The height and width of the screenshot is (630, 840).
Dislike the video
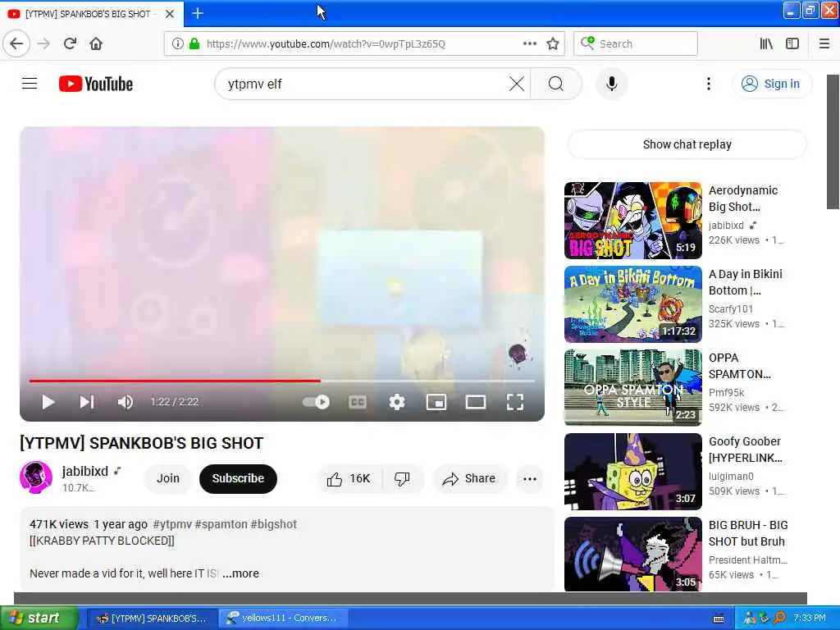tap(402, 478)
